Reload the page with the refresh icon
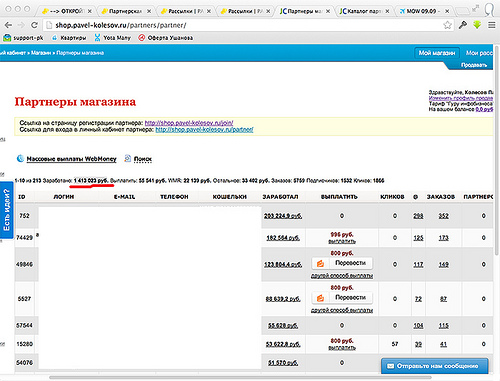Screen dimensions: 500x381 click(x=34, y=25)
